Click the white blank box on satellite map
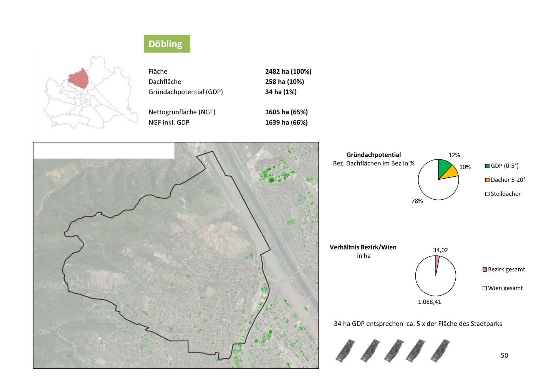The width and height of the screenshot is (555, 392). (x=104, y=151)
